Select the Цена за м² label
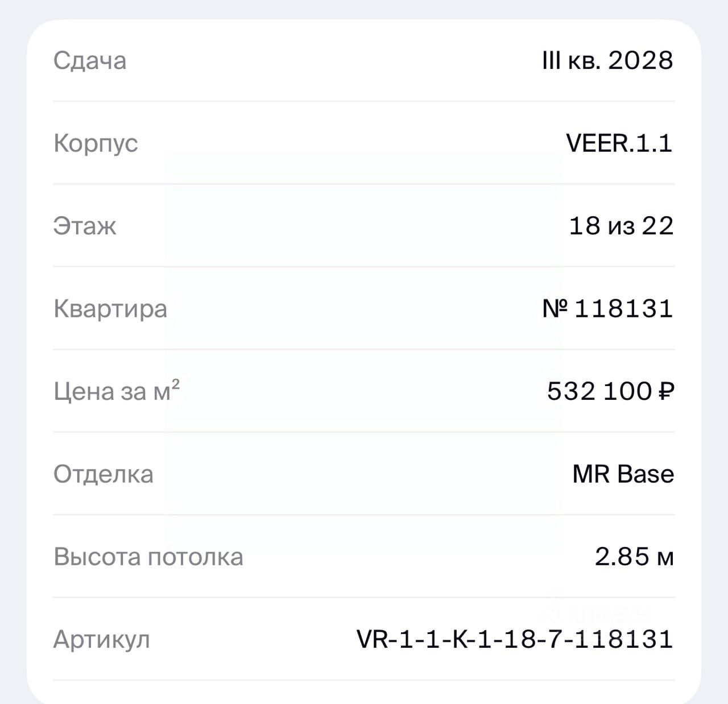Viewport: 728px width, 704px height. [117, 391]
